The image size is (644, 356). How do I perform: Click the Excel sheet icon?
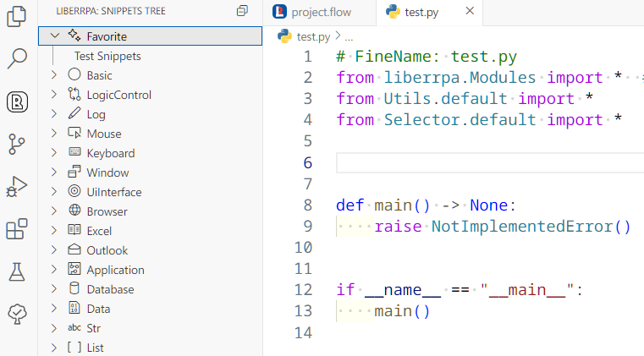point(74,230)
